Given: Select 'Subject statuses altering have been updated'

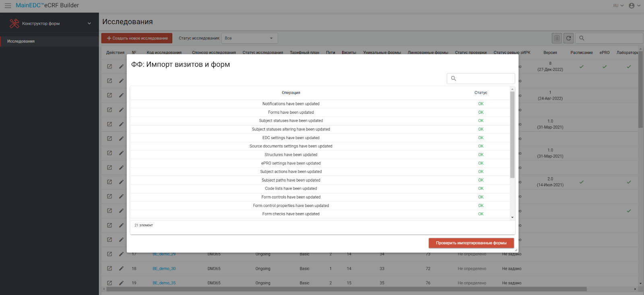Looking at the screenshot, I should click(x=320, y=129).
